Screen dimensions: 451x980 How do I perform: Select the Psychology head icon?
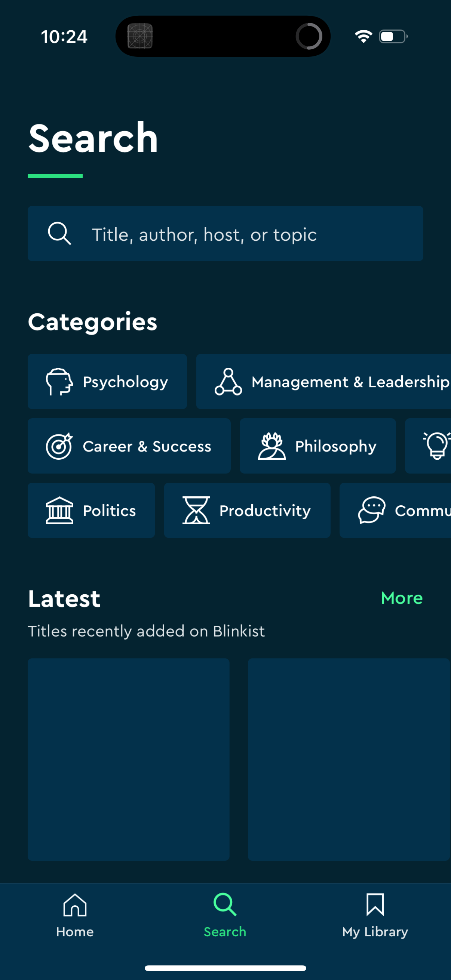coord(60,382)
